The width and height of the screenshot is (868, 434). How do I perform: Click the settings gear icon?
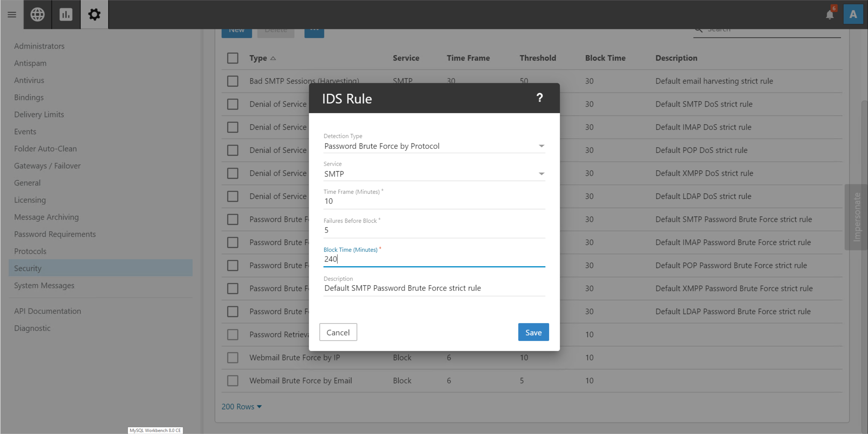click(94, 14)
